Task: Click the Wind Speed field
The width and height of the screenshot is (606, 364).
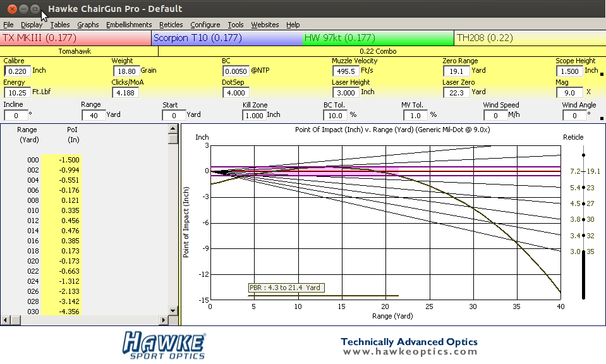Action: tap(495, 115)
